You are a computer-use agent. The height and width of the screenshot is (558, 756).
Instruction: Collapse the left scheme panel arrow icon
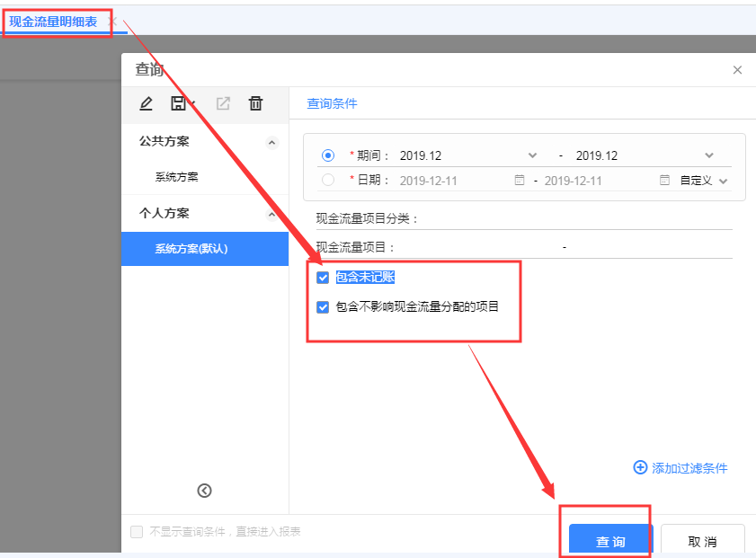click(204, 491)
